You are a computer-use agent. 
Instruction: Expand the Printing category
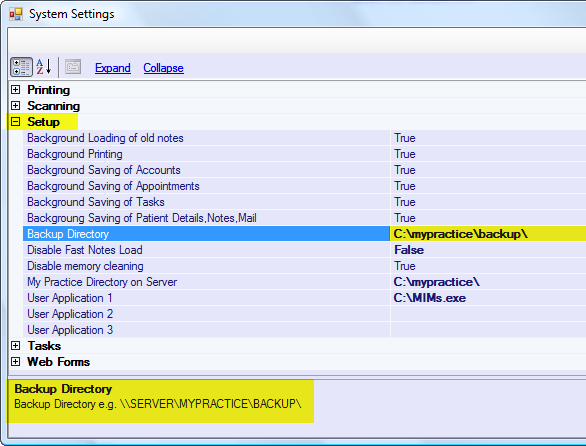(15, 90)
